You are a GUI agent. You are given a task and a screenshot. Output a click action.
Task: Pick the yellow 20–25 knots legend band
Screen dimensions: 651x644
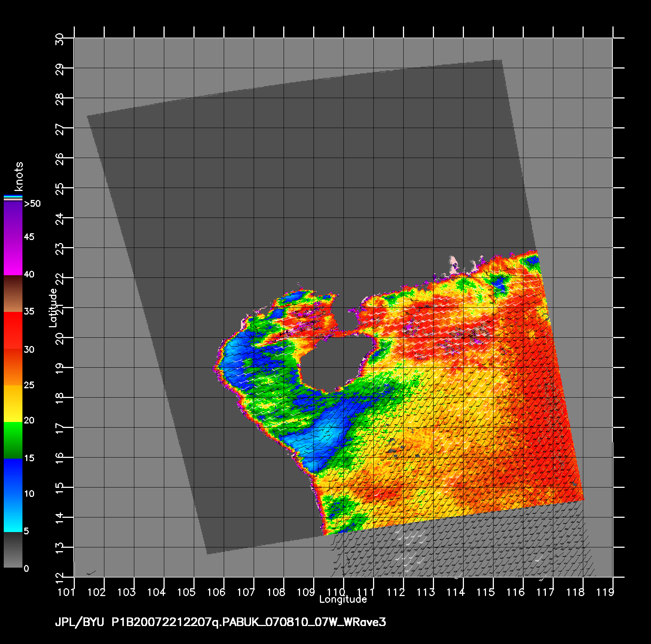click(x=13, y=404)
